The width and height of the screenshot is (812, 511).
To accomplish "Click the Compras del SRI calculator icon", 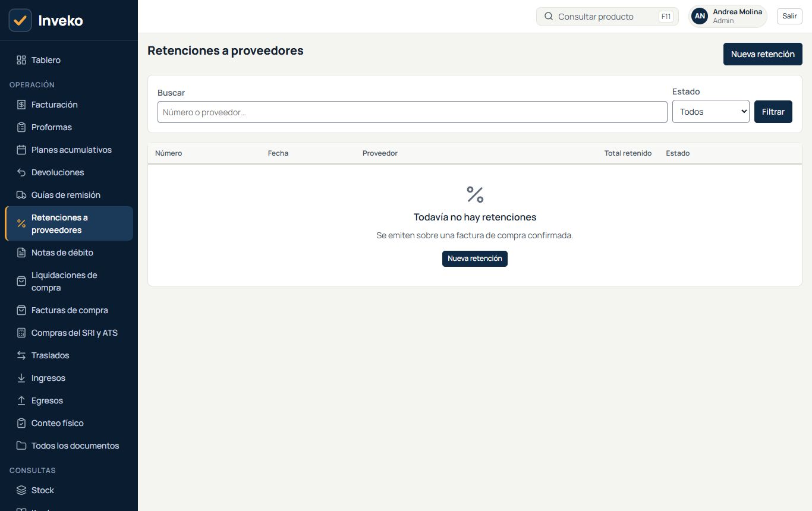I will point(21,333).
